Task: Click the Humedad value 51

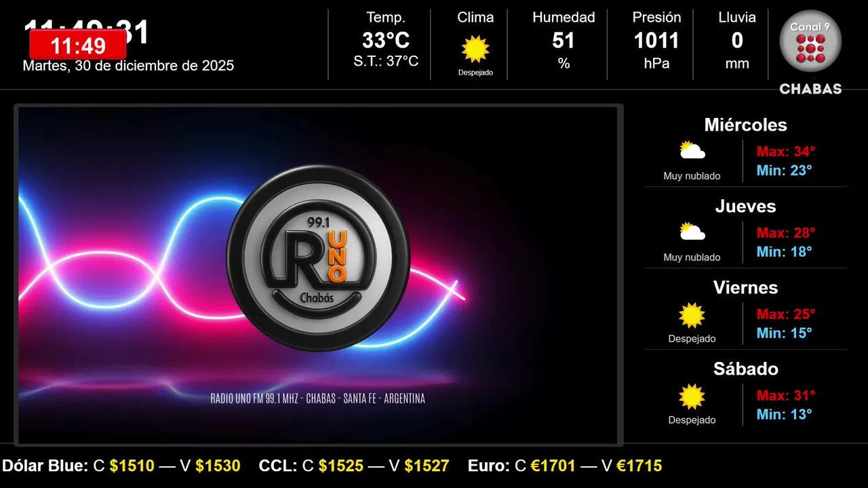Action: [x=564, y=41]
